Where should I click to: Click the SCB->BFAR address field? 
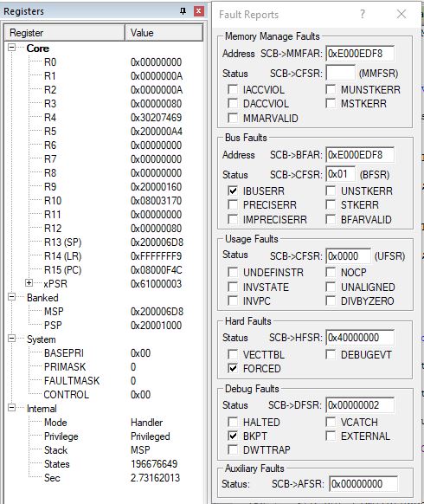360,155
